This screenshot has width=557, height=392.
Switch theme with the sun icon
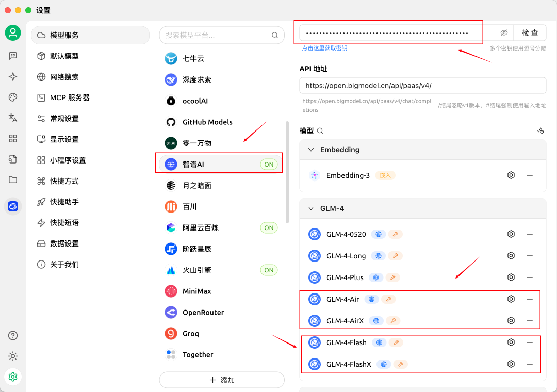[13, 356]
